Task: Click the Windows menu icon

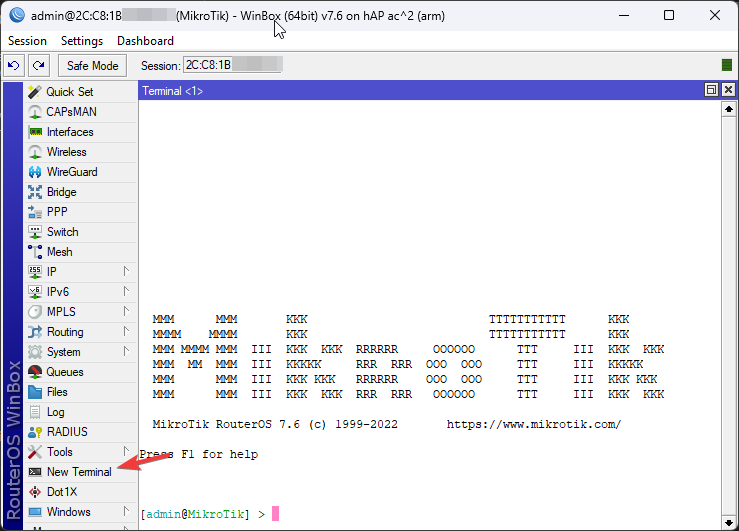Action: click(35, 512)
